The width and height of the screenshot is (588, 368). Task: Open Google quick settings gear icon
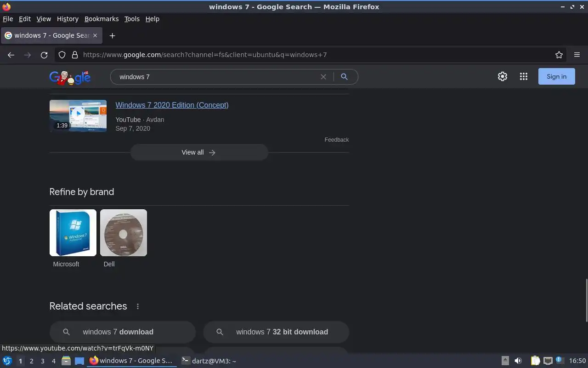503,77
